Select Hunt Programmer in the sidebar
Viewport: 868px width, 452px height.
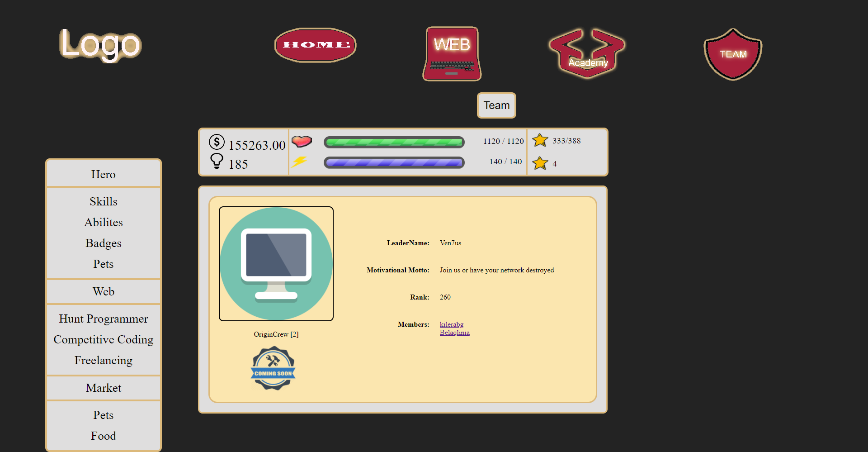[104, 319]
